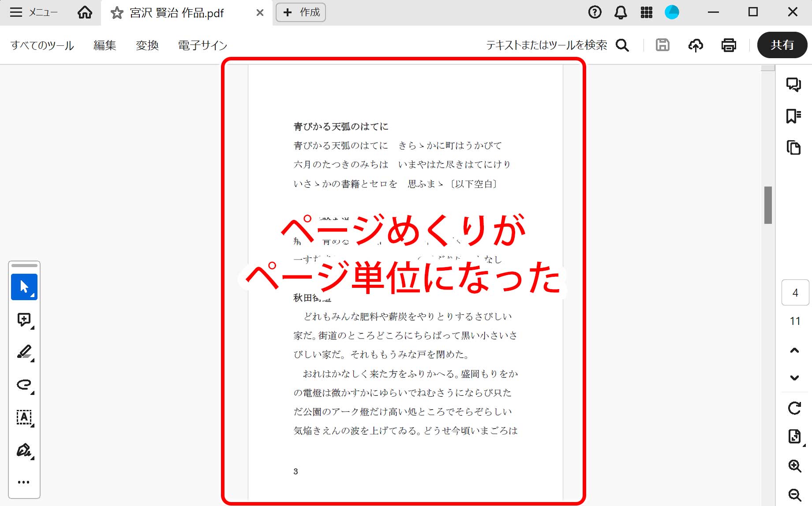812x506 pixels.
Task: Click the page number field showing 4
Action: pyautogui.click(x=795, y=293)
